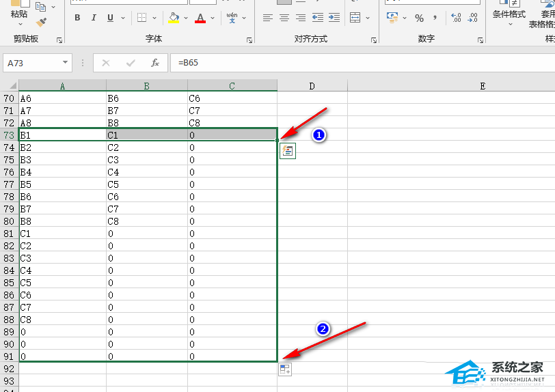Open the borders dropdown arrow
Image resolution: width=555 pixels, height=392 pixels.
pos(154,18)
